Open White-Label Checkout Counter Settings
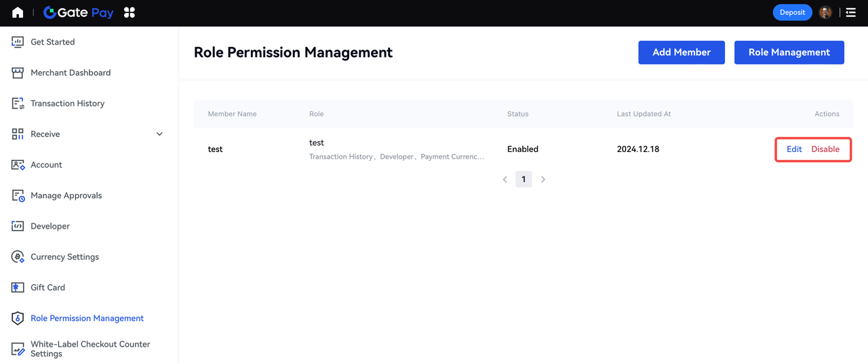Viewport: 868px width, 363px height. click(x=90, y=349)
